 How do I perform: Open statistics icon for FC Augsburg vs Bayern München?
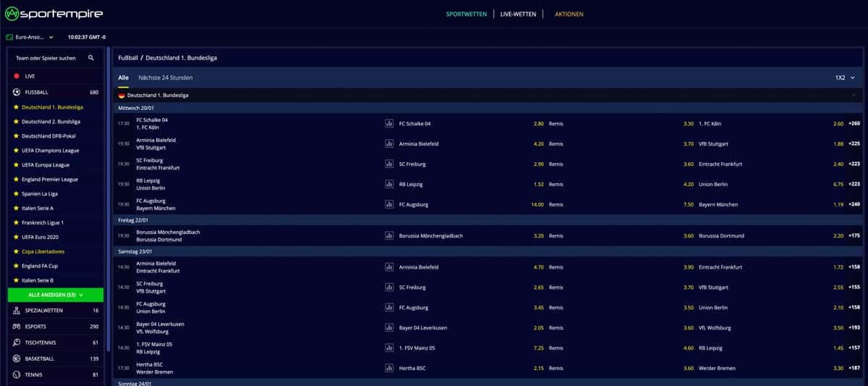pos(389,204)
